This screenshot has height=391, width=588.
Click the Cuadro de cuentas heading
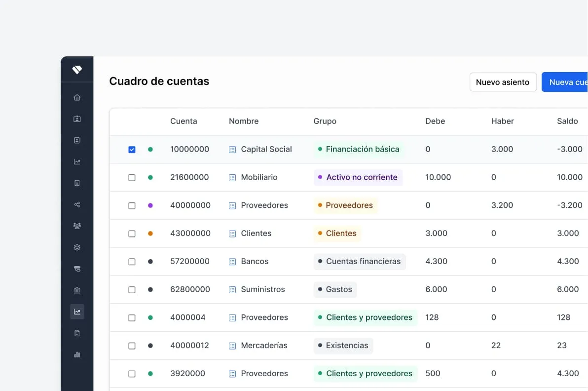coord(159,81)
